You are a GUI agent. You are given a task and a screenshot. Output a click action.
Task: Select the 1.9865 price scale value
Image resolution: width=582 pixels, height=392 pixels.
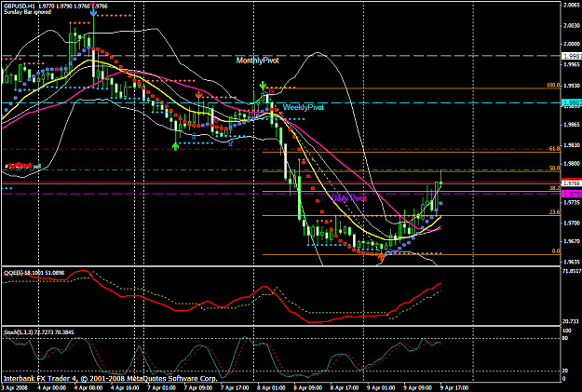pyautogui.click(x=572, y=125)
